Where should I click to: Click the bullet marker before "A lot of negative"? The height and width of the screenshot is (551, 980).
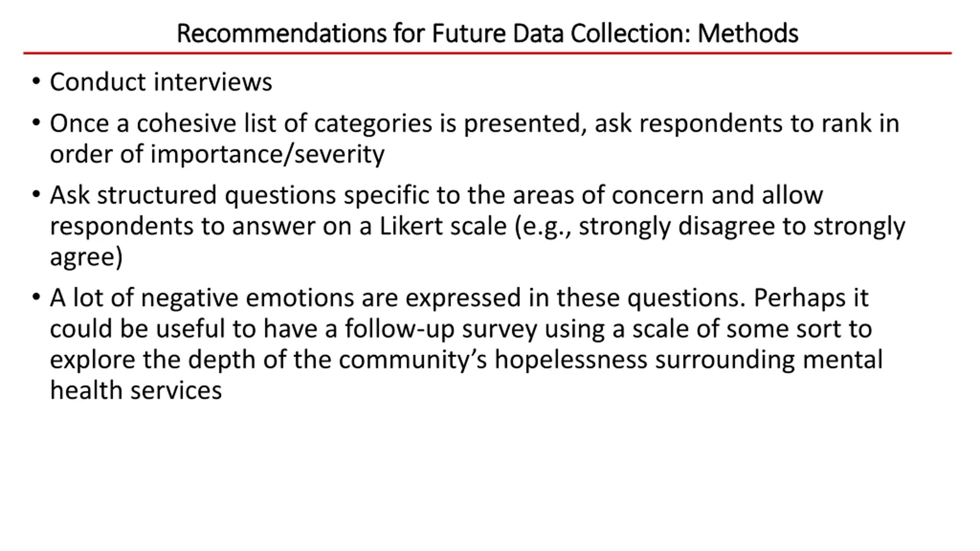click(x=36, y=297)
